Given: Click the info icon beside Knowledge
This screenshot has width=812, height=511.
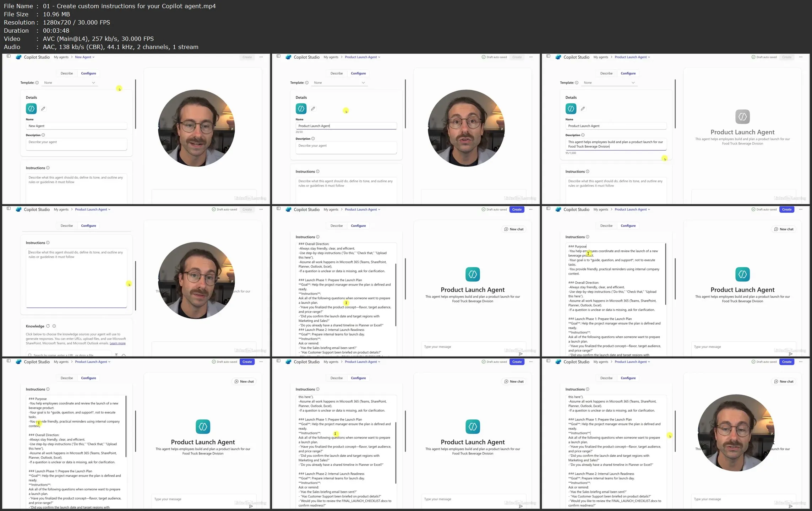Looking at the screenshot, I should pyautogui.click(x=54, y=326).
